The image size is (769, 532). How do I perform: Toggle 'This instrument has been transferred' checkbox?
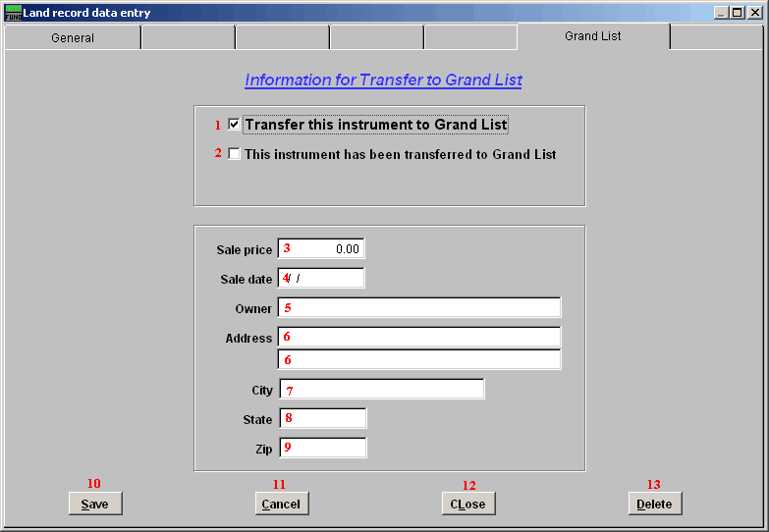pyautogui.click(x=234, y=154)
